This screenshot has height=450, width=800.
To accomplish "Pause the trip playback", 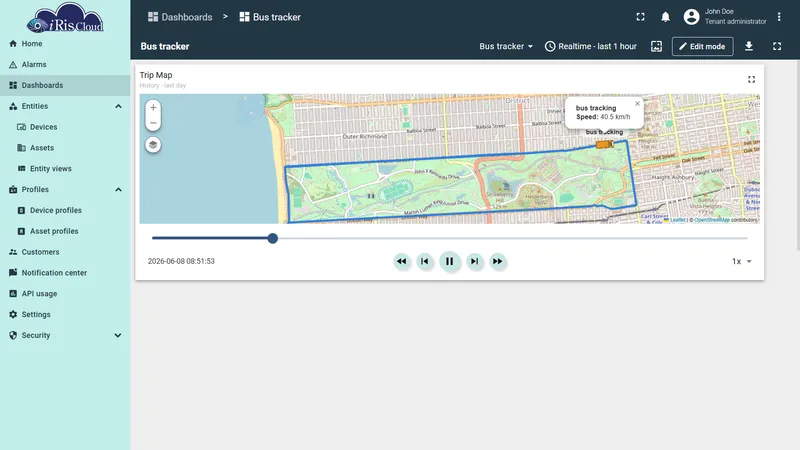I will (449, 261).
